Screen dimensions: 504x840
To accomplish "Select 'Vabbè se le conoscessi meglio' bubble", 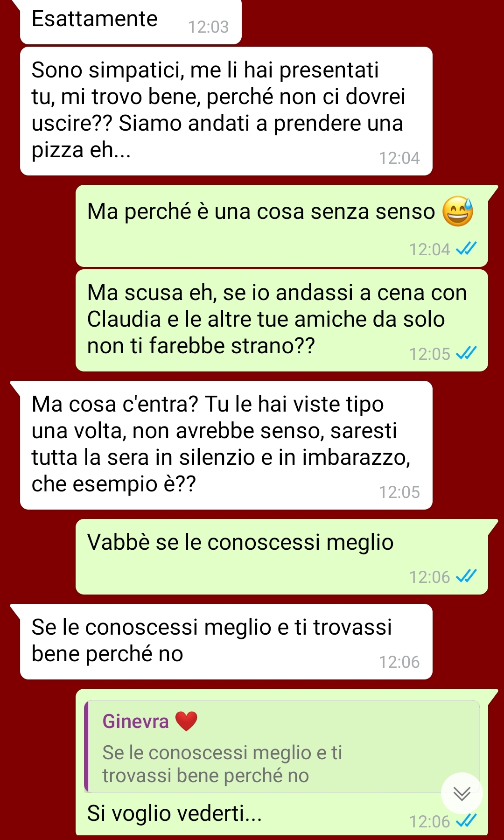I will click(x=282, y=557).
